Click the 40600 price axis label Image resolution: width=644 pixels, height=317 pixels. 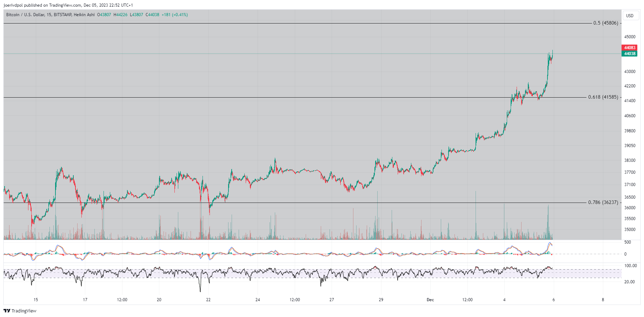[x=630, y=116]
